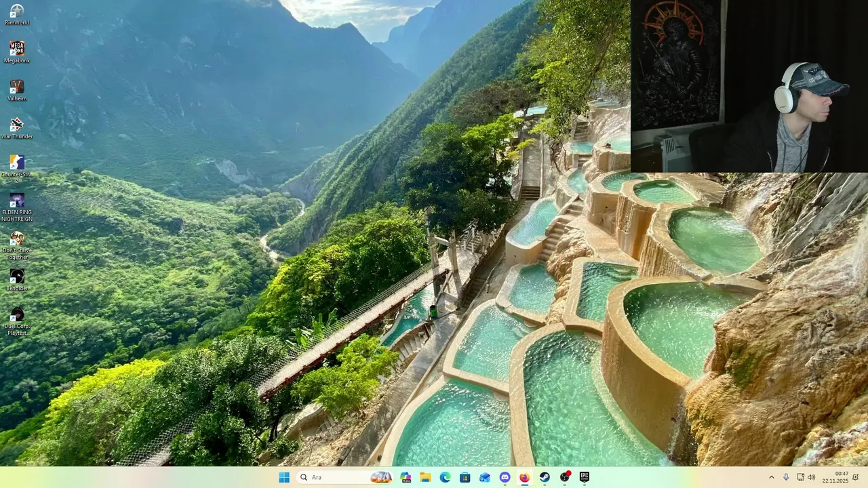Image resolution: width=868 pixels, height=488 pixels.
Task: Click the webcam overlay in the corner
Action: 749,86
